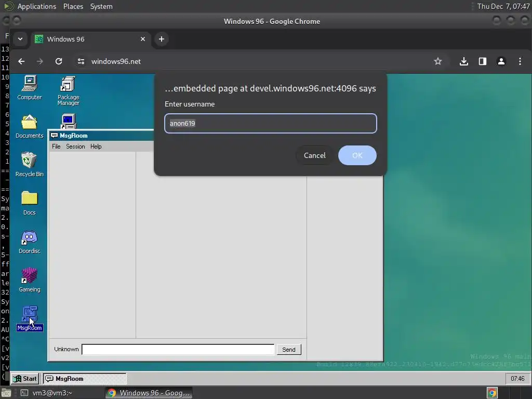This screenshot has height=399, width=532.
Task: Bookmark this page with the star icon
Action: tap(437, 61)
